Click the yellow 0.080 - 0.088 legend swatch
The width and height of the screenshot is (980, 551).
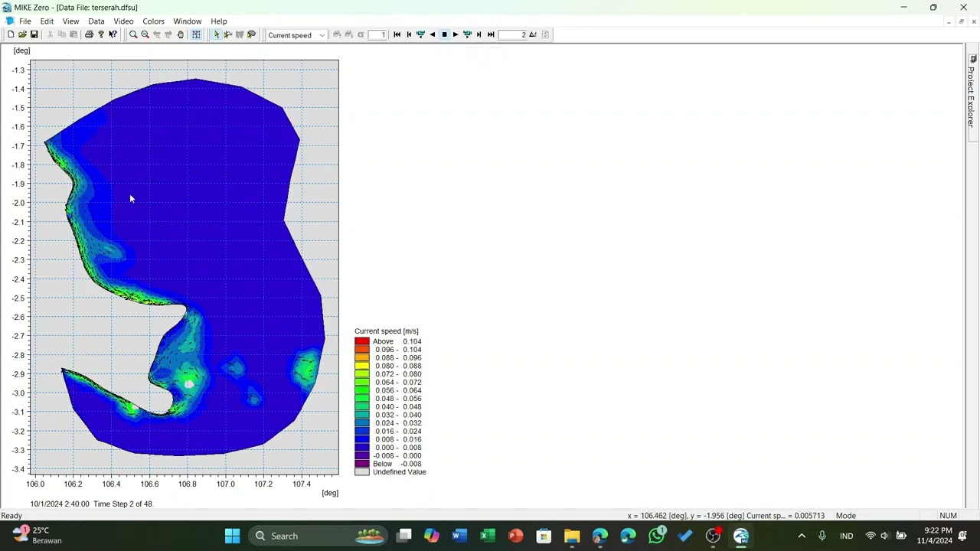(x=361, y=366)
